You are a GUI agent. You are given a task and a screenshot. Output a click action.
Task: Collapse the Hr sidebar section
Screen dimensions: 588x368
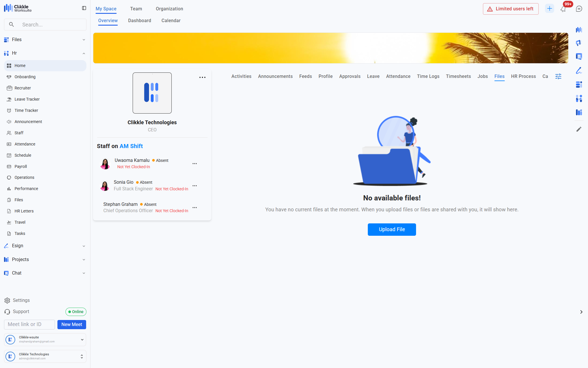[84, 53]
